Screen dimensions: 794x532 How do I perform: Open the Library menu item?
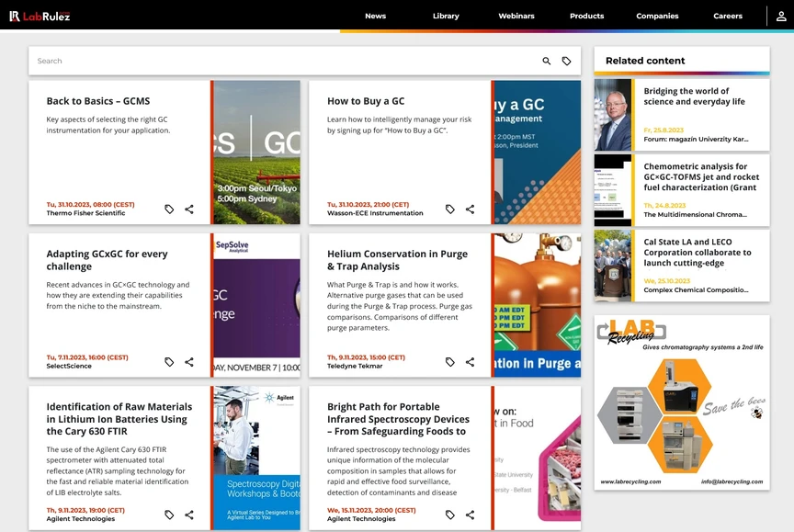coord(446,17)
